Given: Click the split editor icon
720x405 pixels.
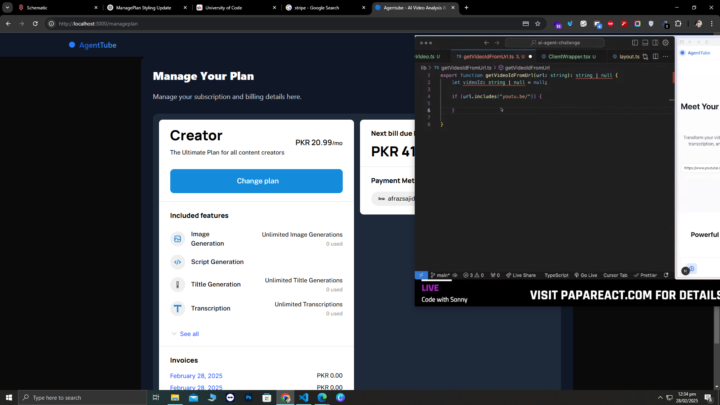Looking at the screenshot, I should point(656,56).
